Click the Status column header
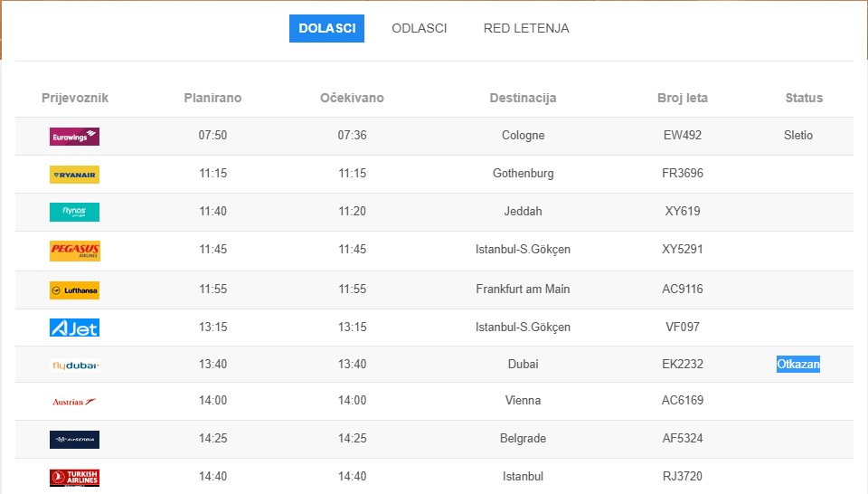 (804, 98)
